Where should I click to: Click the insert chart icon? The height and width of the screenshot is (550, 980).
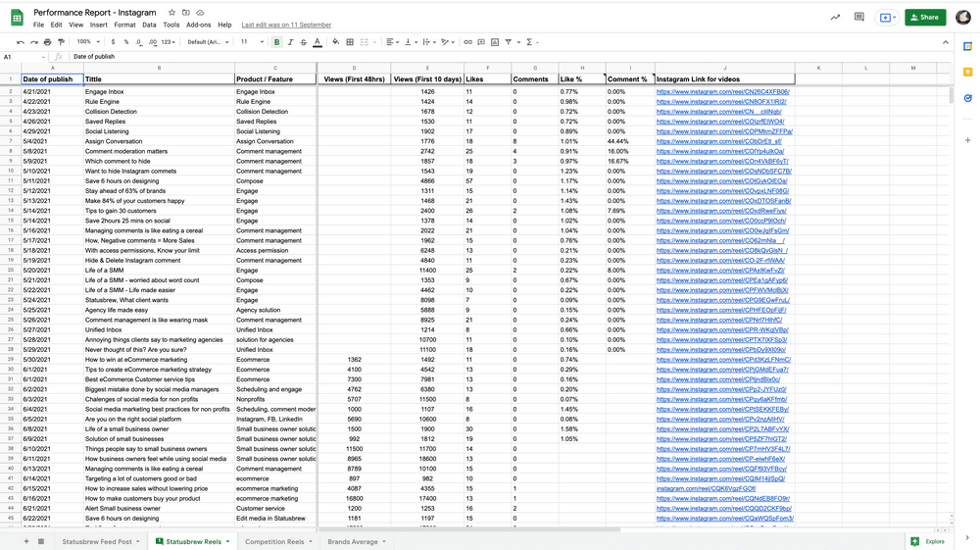coord(494,42)
